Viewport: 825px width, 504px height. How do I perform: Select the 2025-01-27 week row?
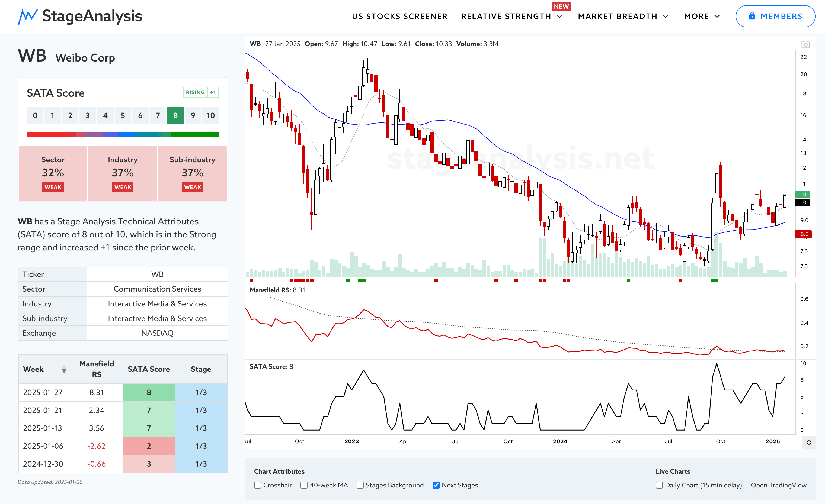[123, 392]
